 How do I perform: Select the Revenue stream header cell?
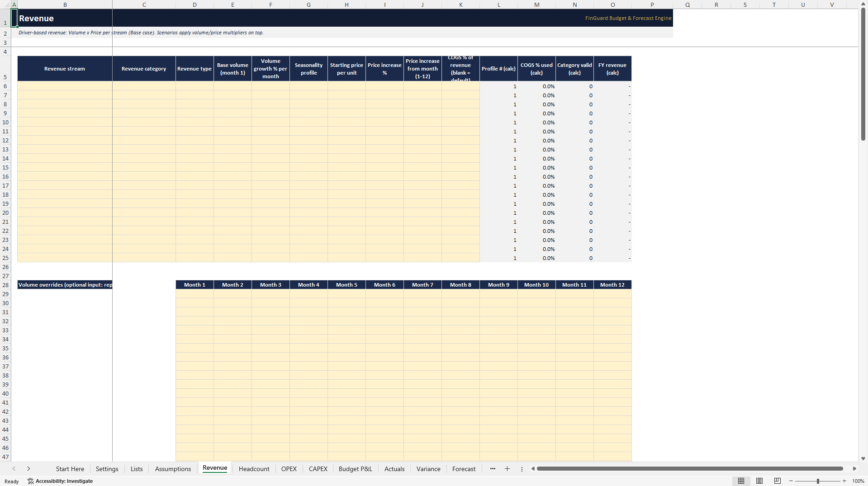tap(65, 69)
